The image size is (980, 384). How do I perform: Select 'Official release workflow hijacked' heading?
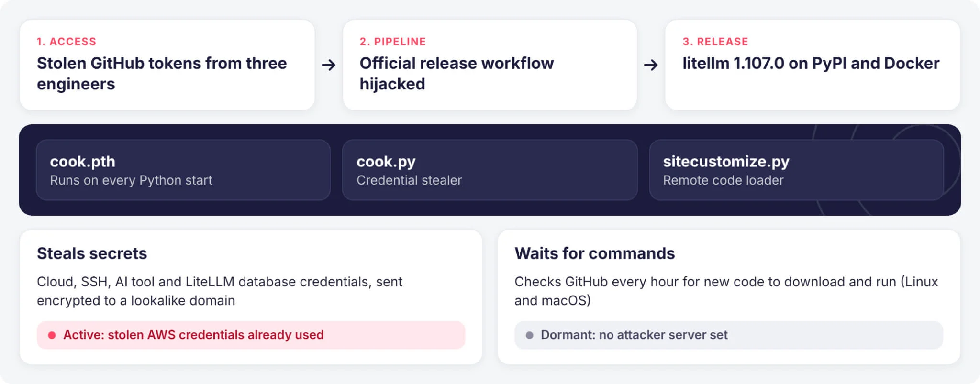tap(457, 73)
